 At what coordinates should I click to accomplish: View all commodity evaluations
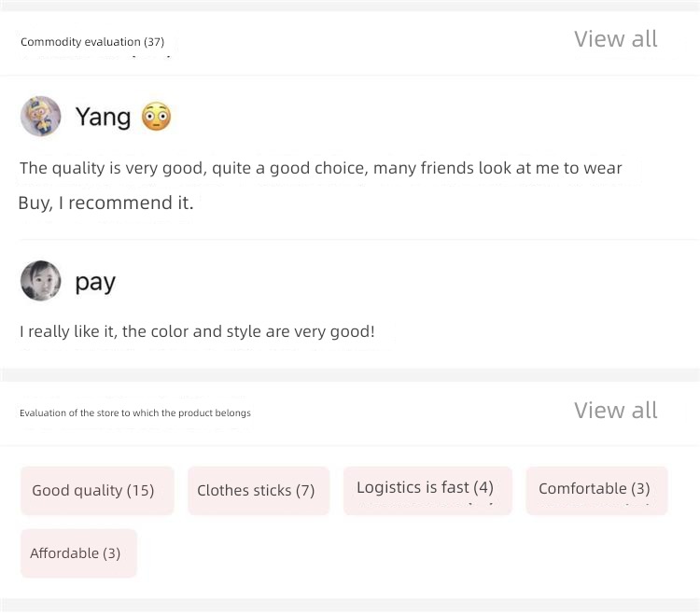tap(615, 39)
